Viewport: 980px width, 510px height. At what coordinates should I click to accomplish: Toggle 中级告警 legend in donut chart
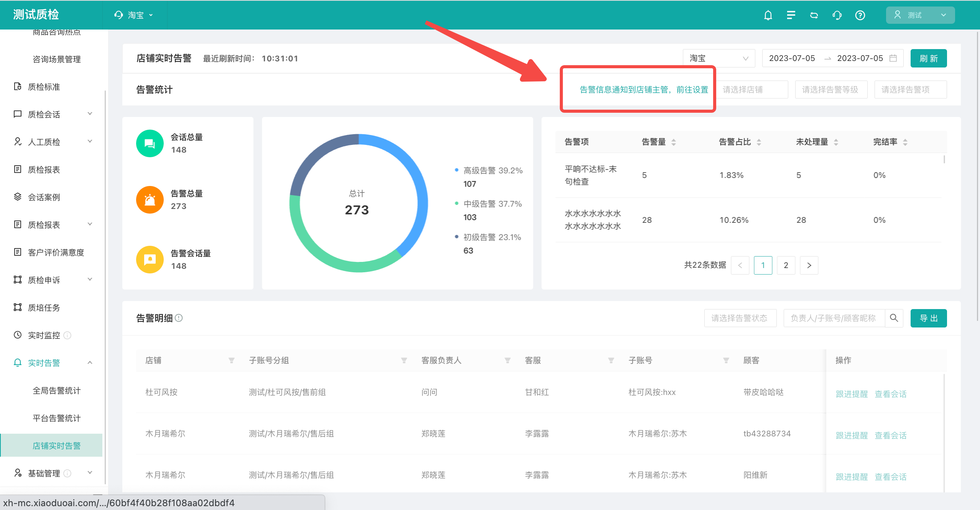pos(488,204)
